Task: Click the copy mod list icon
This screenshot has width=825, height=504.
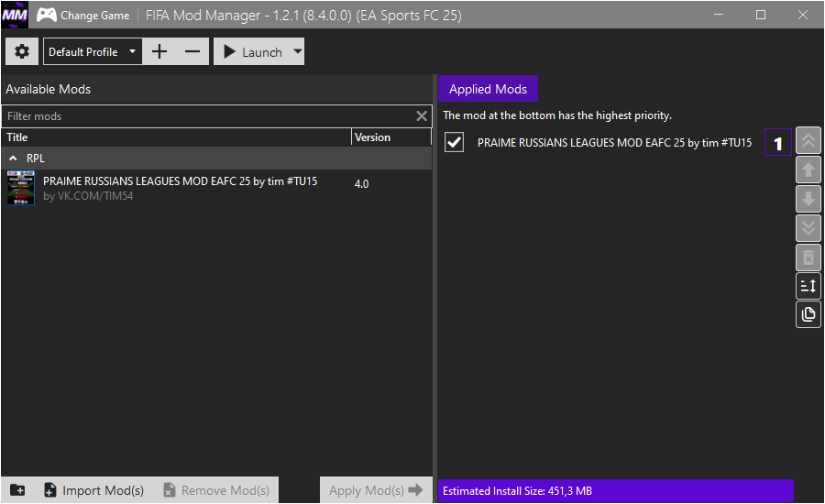Action: pos(808,314)
